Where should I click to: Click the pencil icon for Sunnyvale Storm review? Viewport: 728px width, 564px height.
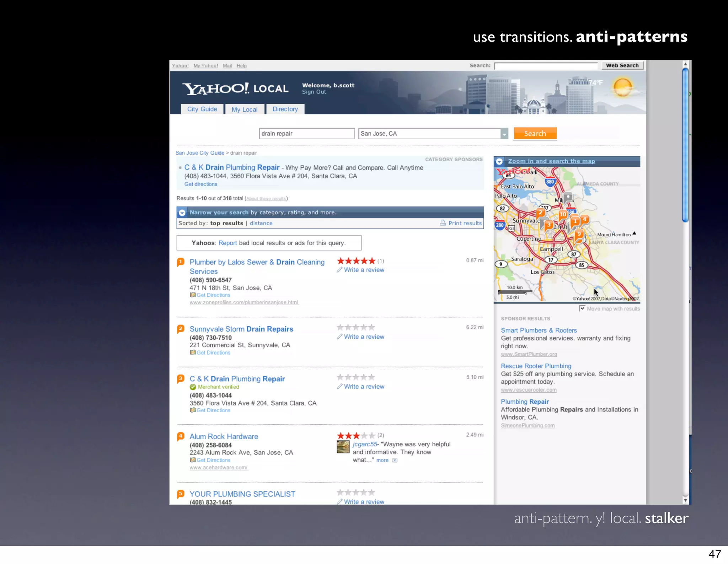339,337
